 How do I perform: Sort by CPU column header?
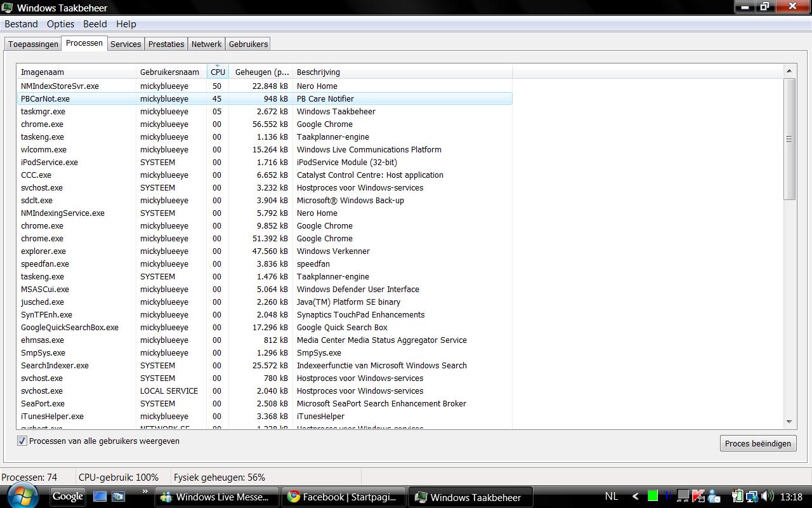click(x=218, y=72)
